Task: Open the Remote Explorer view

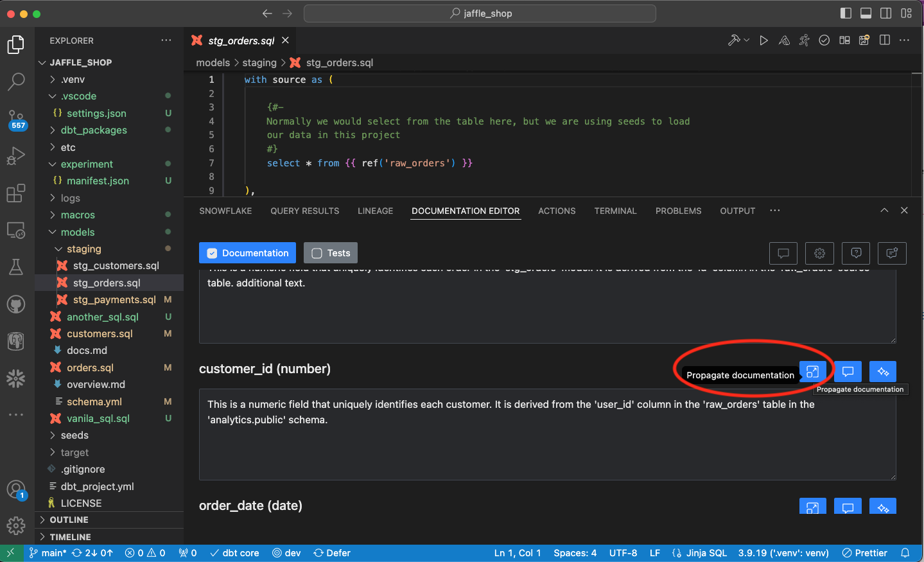Action: (x=15, y=230)
